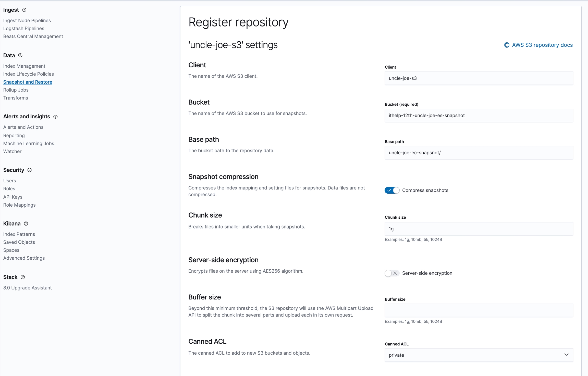Image resolution: width=588 pixels, height=376 pixels.
Task: Click the Chunk size input field
Action: coord(479,229)
